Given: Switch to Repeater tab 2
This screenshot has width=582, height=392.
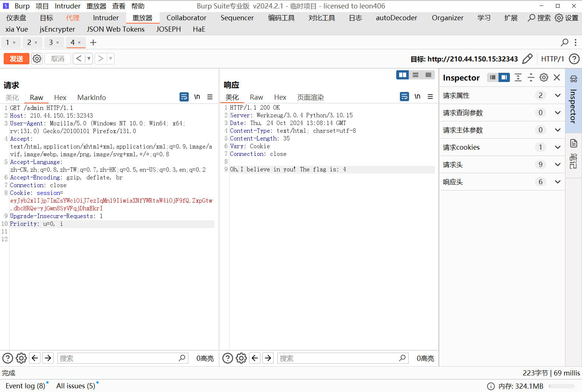Looking at the screenshot, I should coord(29,43).
